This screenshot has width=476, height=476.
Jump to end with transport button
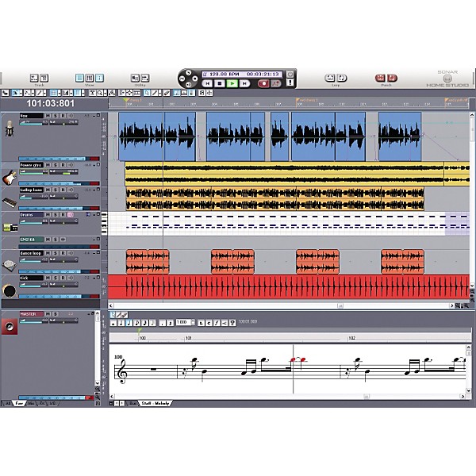click(244, 83)
